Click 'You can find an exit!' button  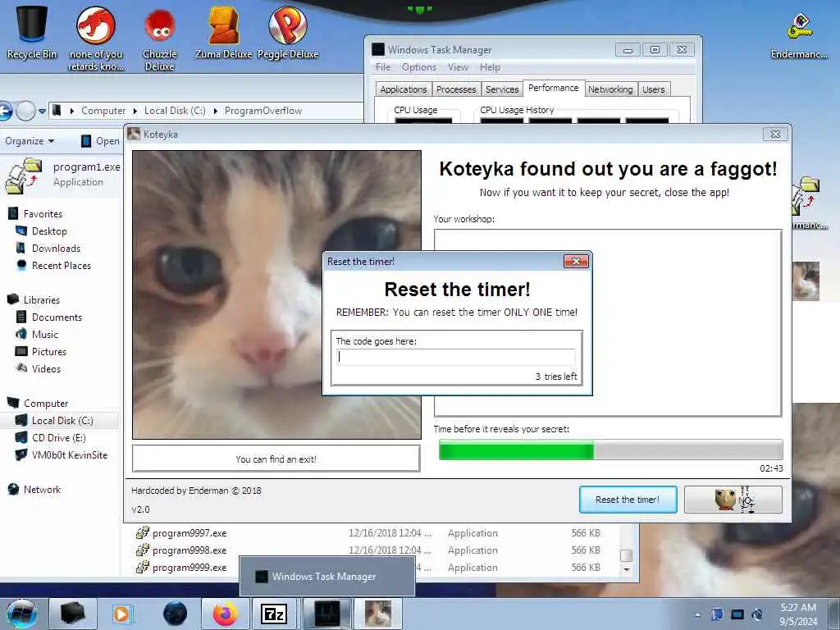pos(276,459)
